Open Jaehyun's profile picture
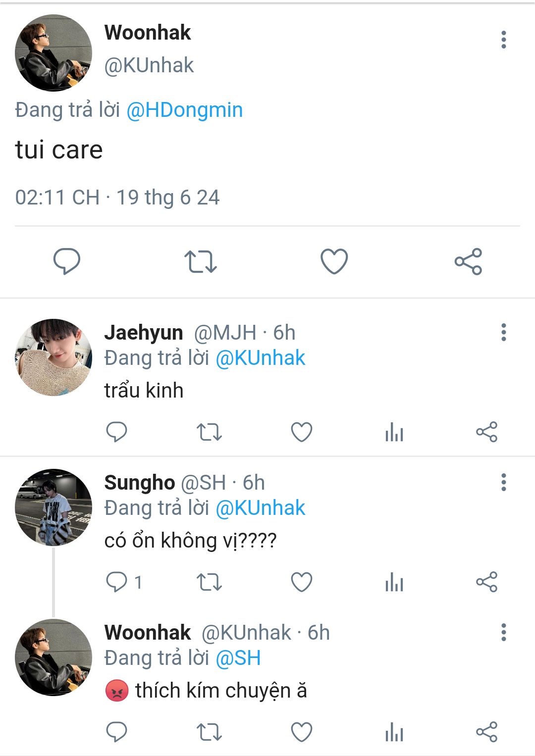Viewport: 535px width, 756px height. pos(53,357)
